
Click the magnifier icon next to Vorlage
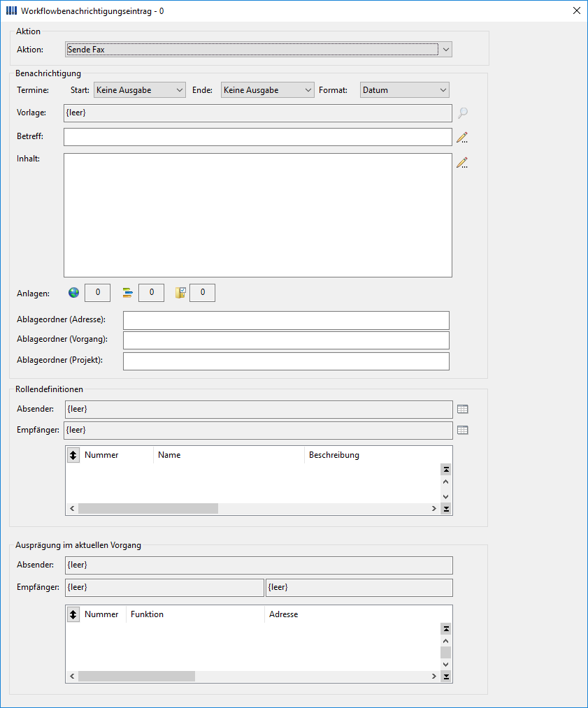click(x=462, y=113)
